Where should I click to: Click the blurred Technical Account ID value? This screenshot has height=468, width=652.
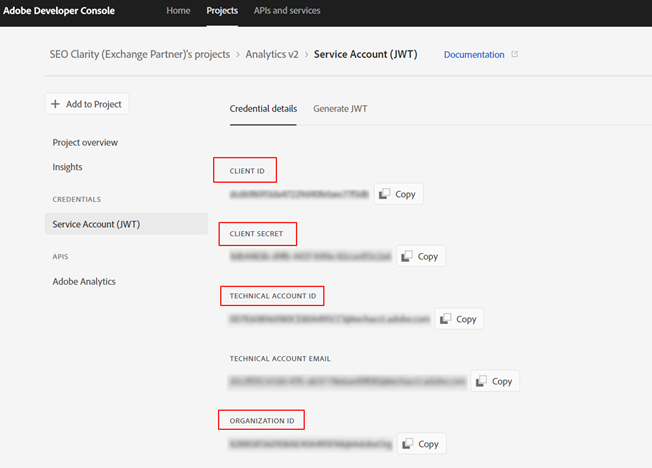[x=329, y=319]
